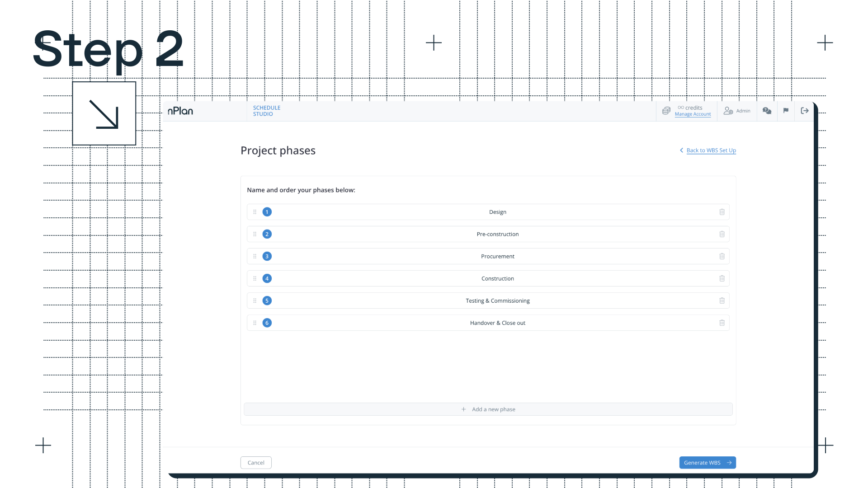Open the chat messages icon in the header
868x488 pixels.
tap(767, 111)
